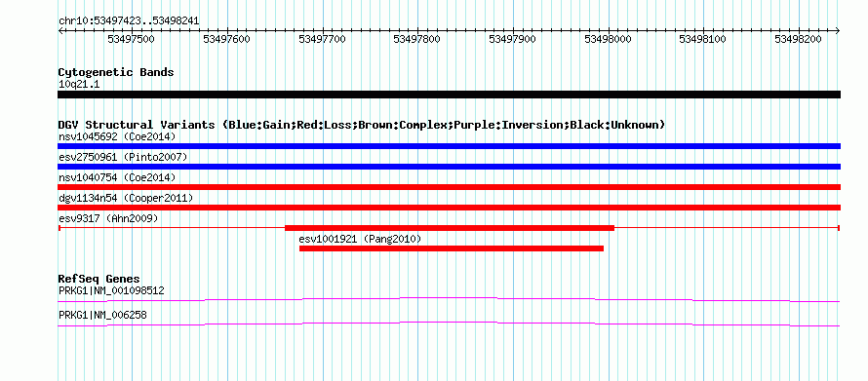Click the magenta line under PRKG1|NM_001098512
Viewport: 868px width, 381px height.
tap(449, 299)
